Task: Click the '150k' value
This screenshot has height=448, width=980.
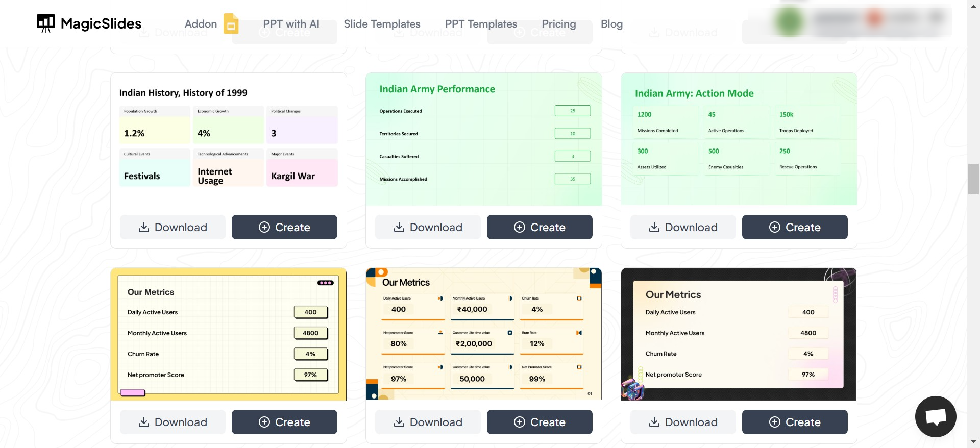Action: (x=786, y=115)
